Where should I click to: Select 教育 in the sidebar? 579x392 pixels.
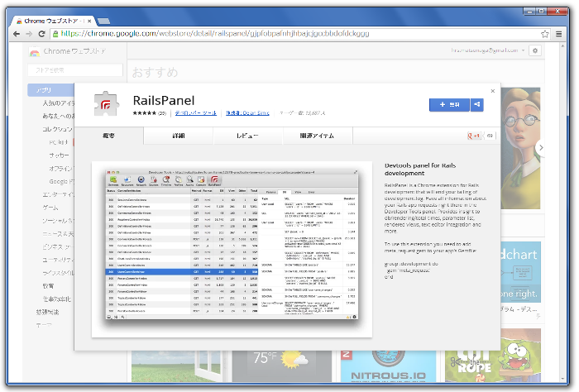point(48,286)
